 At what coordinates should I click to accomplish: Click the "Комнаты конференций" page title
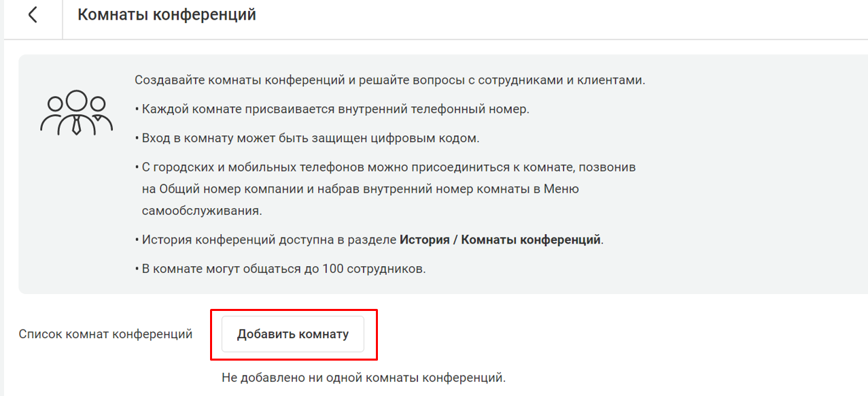point(167,14)
